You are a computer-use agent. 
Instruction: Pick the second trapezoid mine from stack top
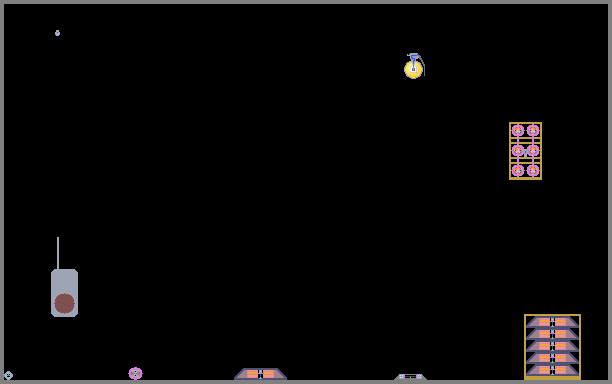(552, 334)
